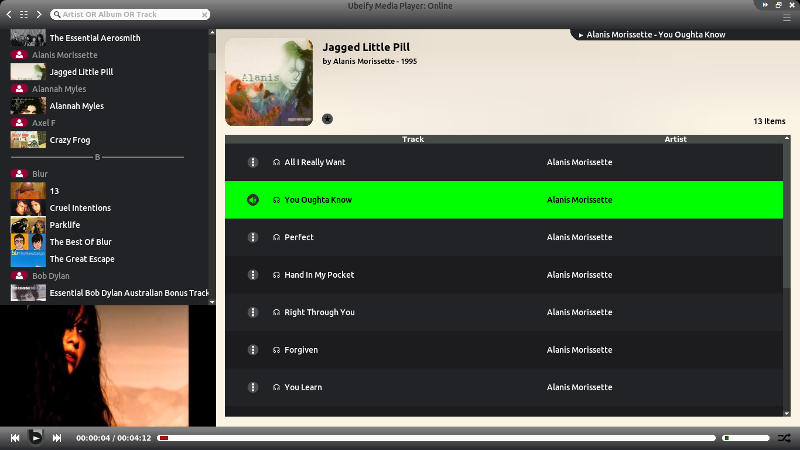Select track title You Learn
This screenshot has width=800, height=450.
point(303,387)
